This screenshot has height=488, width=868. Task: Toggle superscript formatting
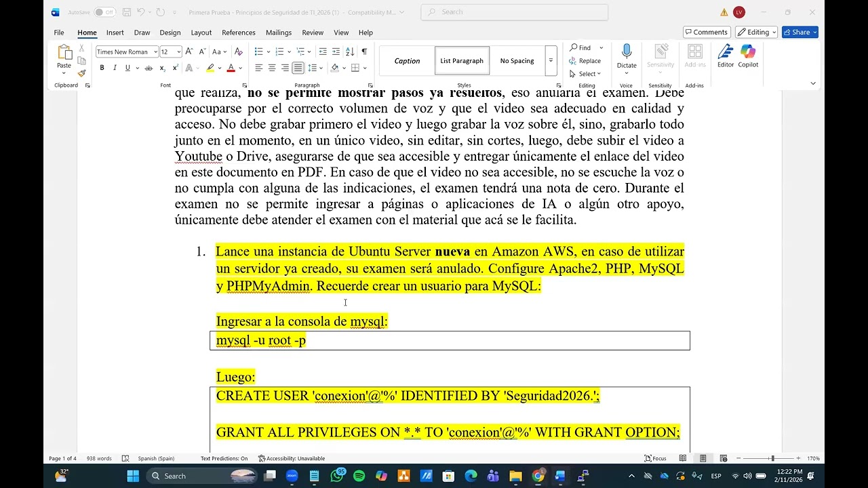click(175, 68)
